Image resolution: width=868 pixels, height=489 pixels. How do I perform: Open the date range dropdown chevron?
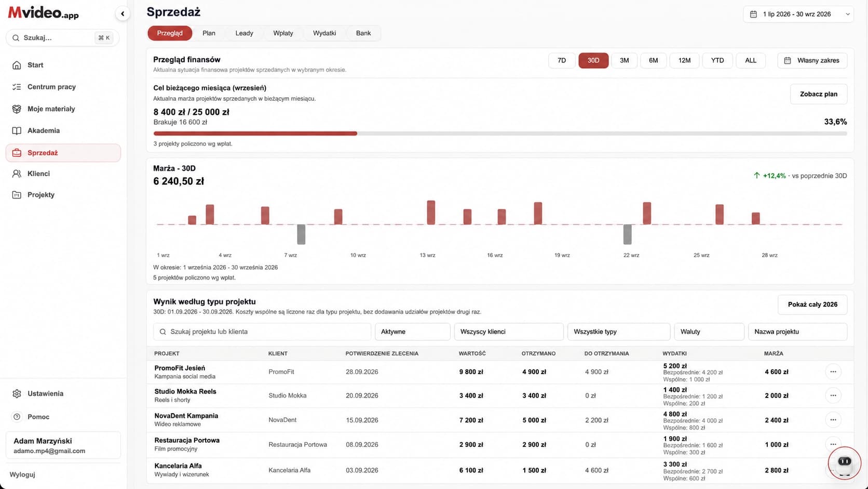[x=847, y=14]
